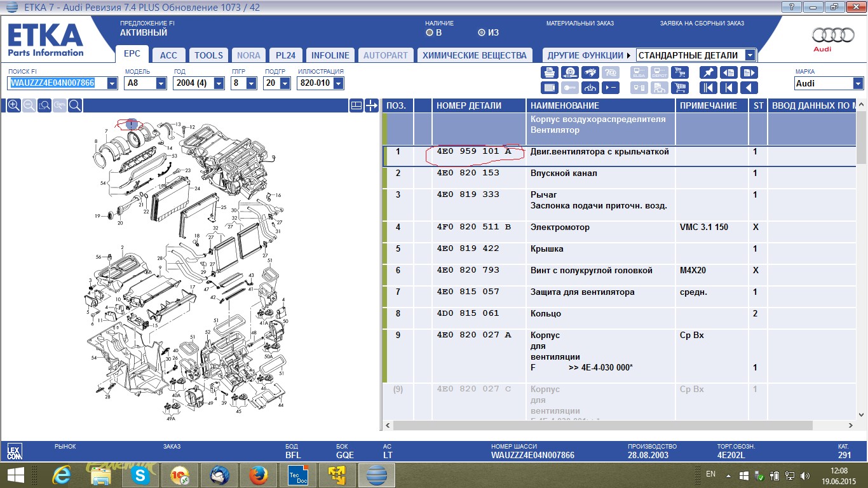The image size is (868, 488).
Task: Click the previous illustration page icon
Action: (728, 72)
